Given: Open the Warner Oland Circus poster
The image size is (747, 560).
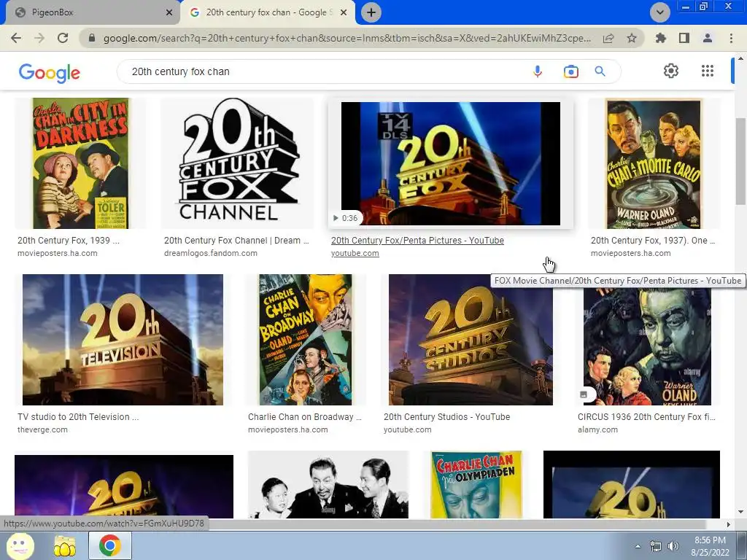Looking at the screenshot, I should (x=647, y=345).
